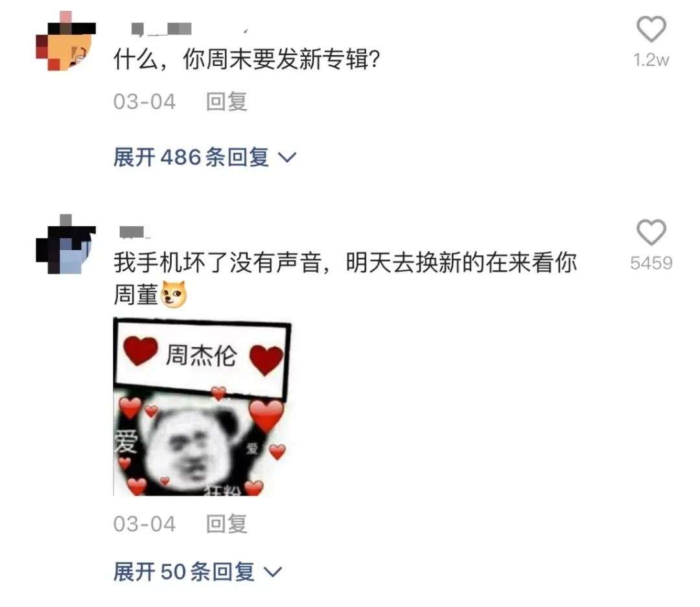Open the second commenter's dark blue avatar
This screenshot has height=607, width=700.
click(65, 244)
